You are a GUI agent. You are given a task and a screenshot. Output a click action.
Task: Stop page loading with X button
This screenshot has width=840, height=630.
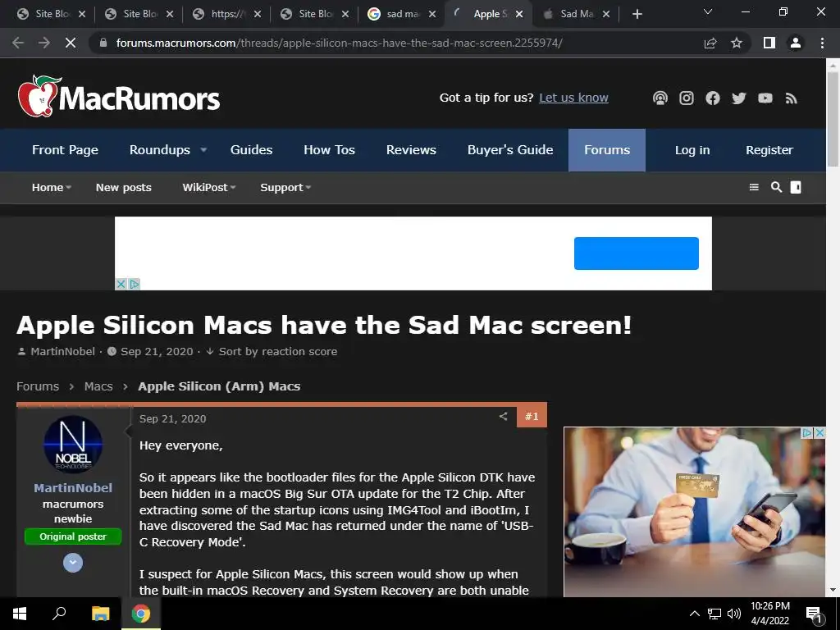coord(71,43)
